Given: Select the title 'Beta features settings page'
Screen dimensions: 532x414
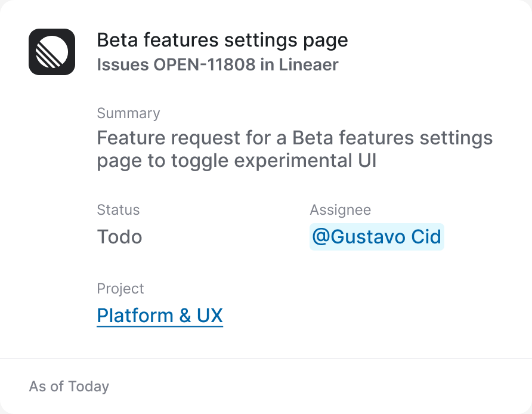Looking at the screenshot, I should [222, 41].
